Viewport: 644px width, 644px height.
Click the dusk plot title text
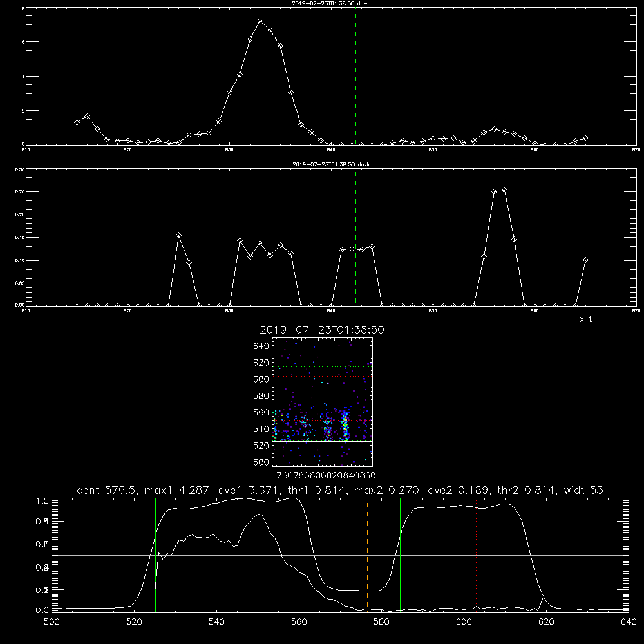331,164
